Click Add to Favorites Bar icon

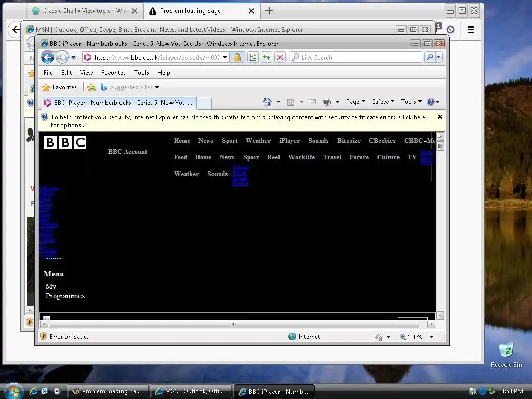coord(91,87)
